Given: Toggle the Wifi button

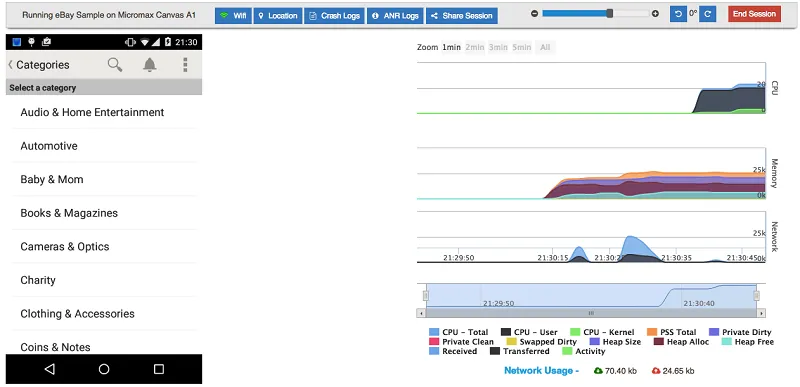Looking at the screenshot, I should (x=233, y=15).
